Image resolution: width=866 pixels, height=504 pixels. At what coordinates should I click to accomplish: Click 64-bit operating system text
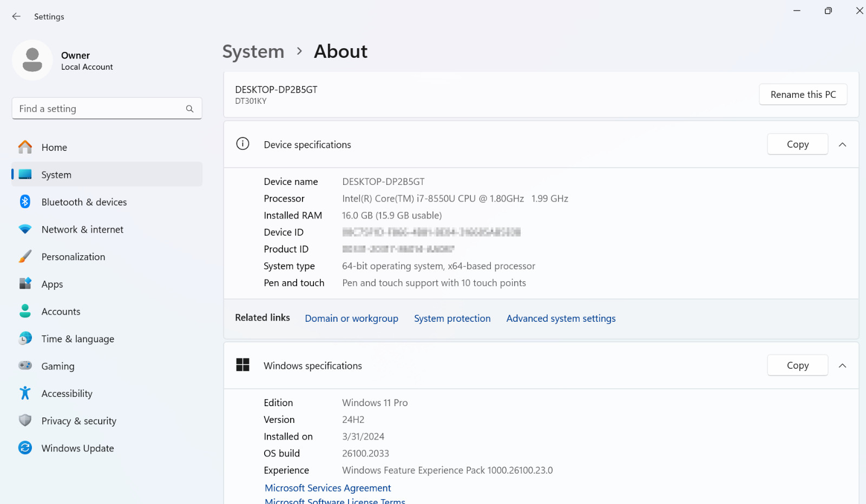(x=438, y=266)
